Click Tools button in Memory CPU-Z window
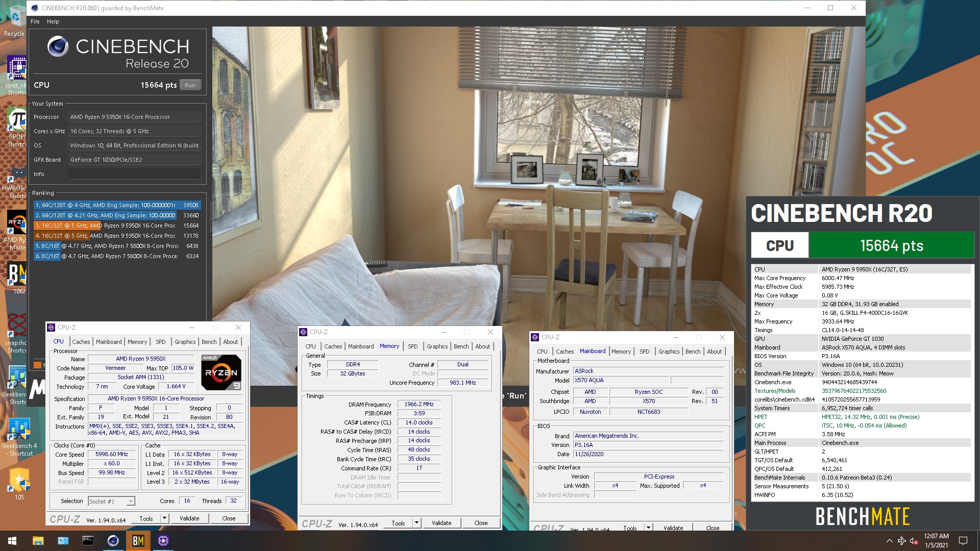This screenshot has height=551, width=980. point(398,523)
